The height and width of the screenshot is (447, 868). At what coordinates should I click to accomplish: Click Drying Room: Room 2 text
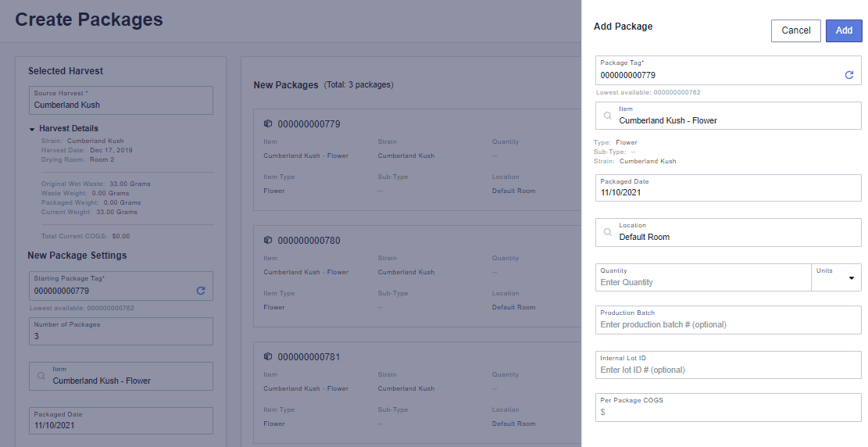click(x=77, y=159)
